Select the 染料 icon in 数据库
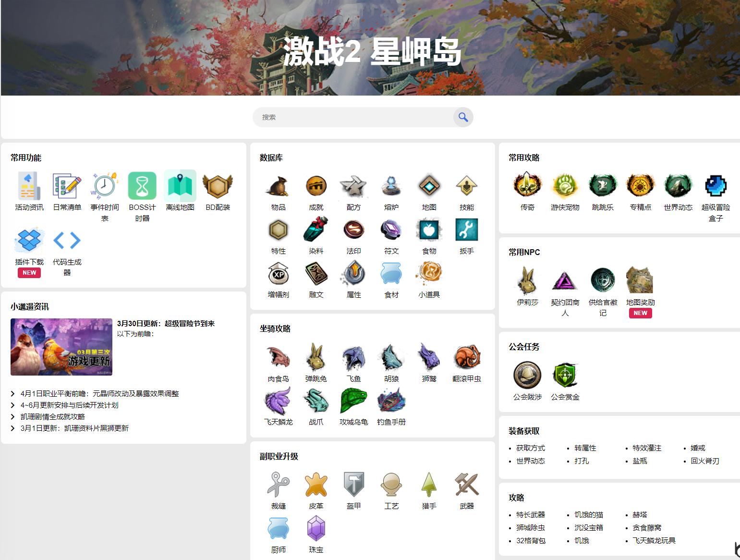 [x=316, y=232]
